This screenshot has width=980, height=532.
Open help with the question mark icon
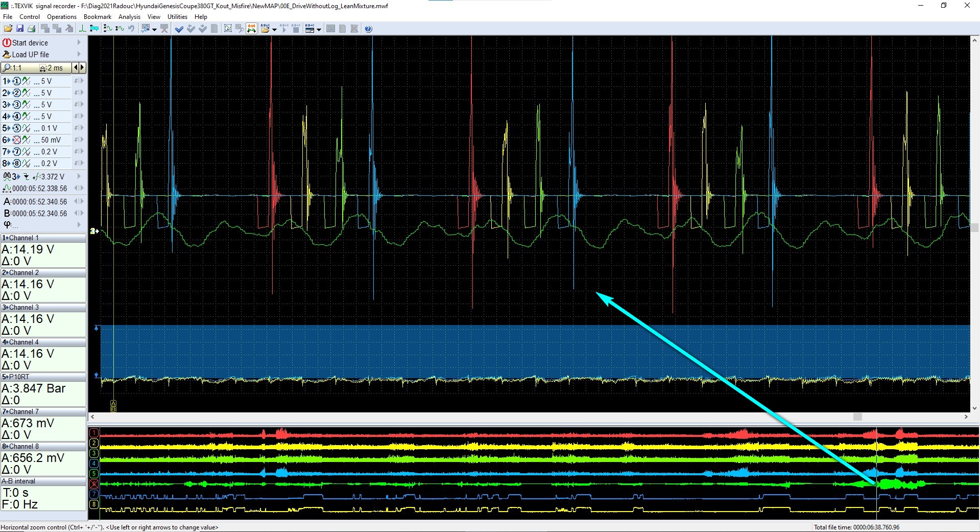(x=368, y=29)
